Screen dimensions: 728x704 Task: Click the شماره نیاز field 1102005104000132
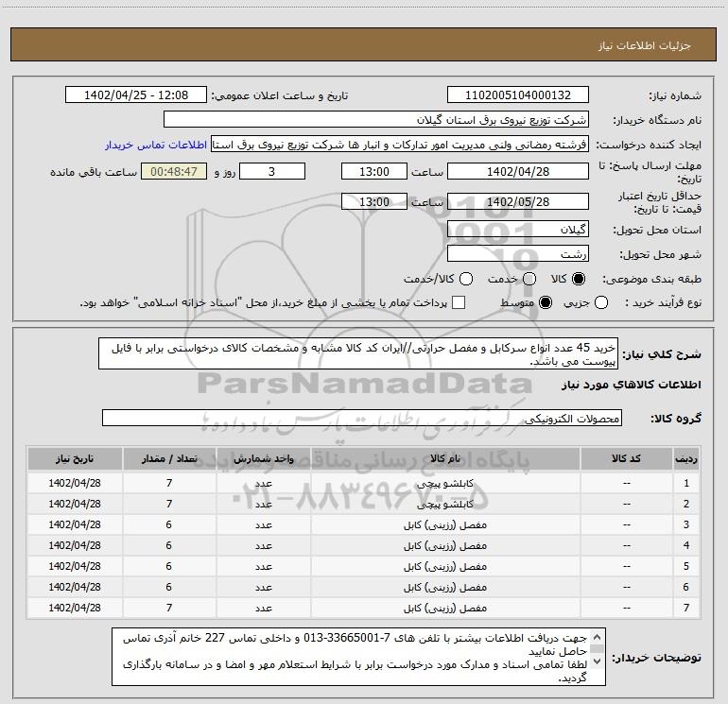click(x=518, y=94)
